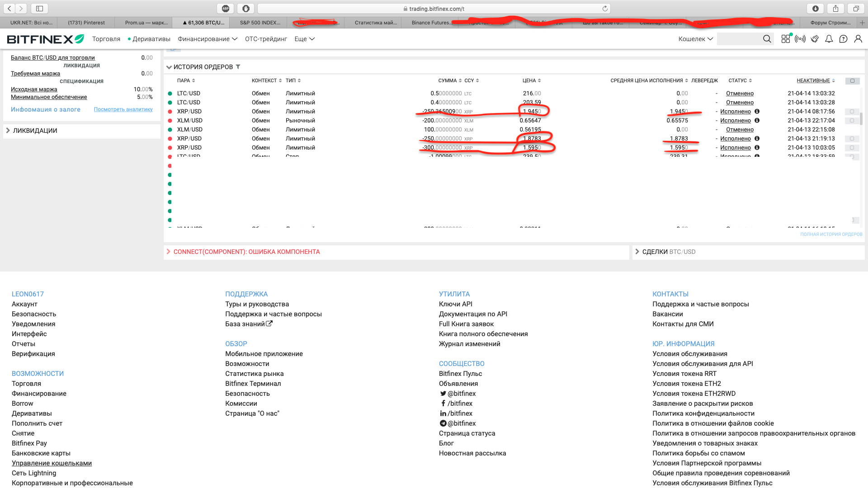Show info for XLM/USD executed order

click(757, 121)
